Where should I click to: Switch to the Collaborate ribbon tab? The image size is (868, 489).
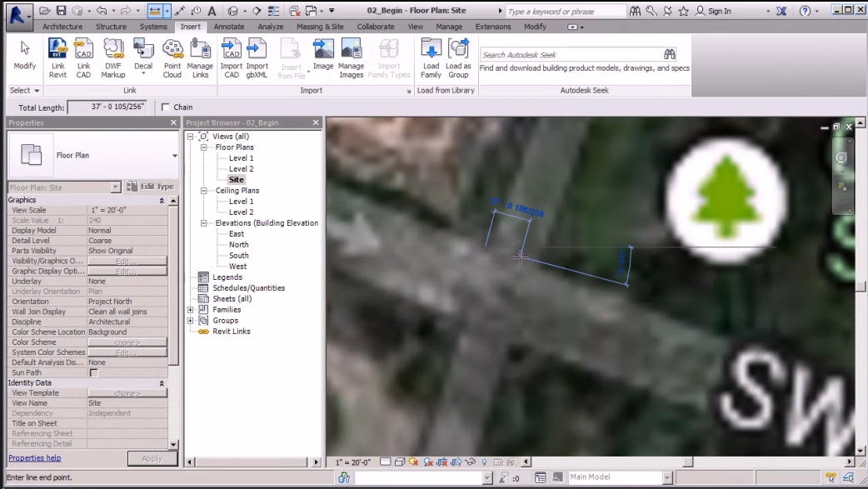click(376, 27)
